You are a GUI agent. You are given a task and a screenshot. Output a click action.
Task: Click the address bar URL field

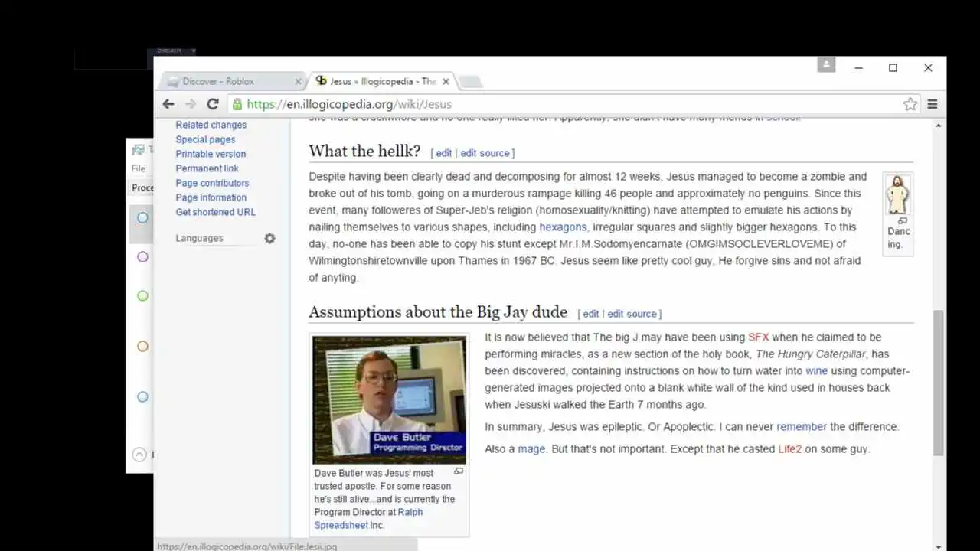click(x=567, y=104)
